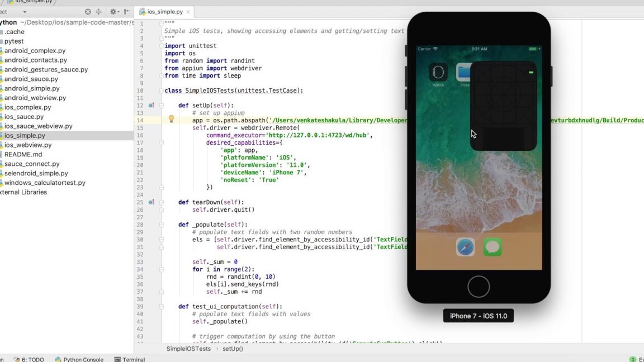
Task: Click the Wi-Fi icon in simulator status bar
Action: tap(435, 49)
